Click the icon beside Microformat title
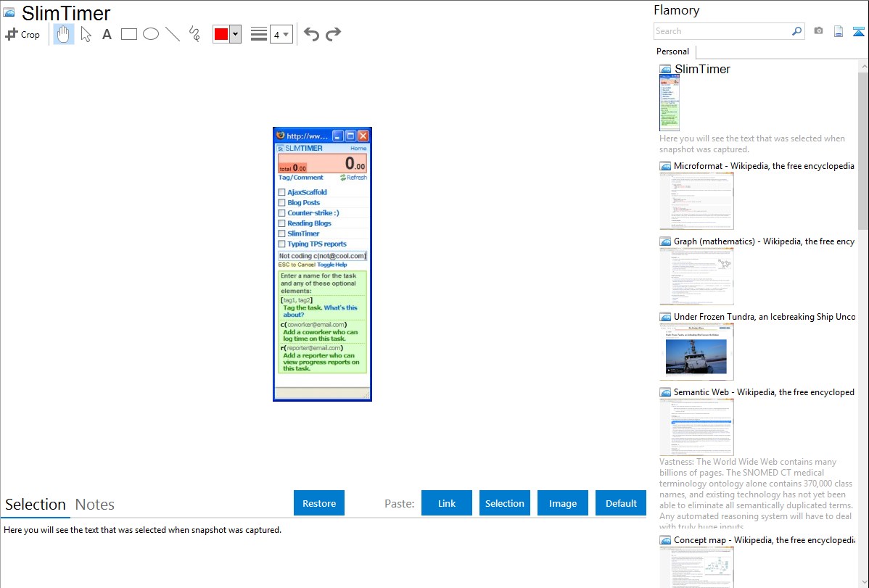The height and width of the screenshot is (588, 869). pos(665,166)
